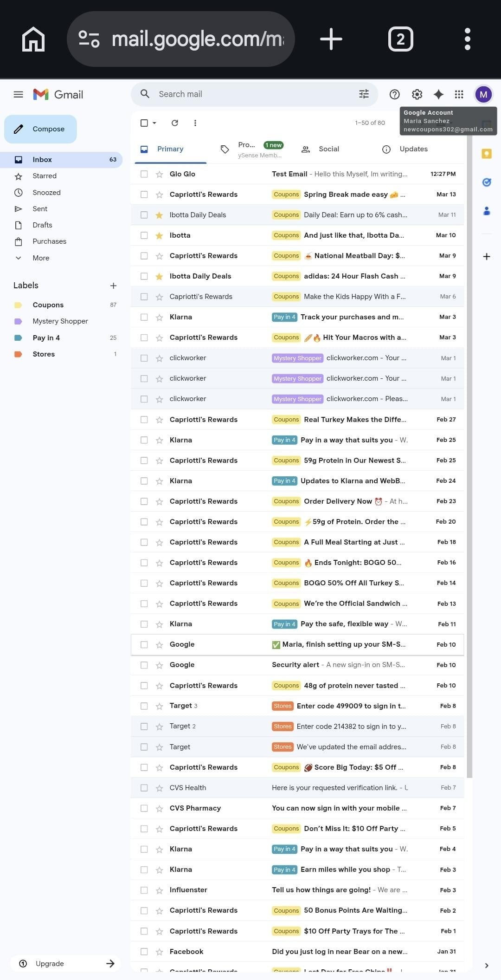Click the Stores tag on the We've updated Target email
This screenshot has width=501, height=980.
tap(283, 747)
